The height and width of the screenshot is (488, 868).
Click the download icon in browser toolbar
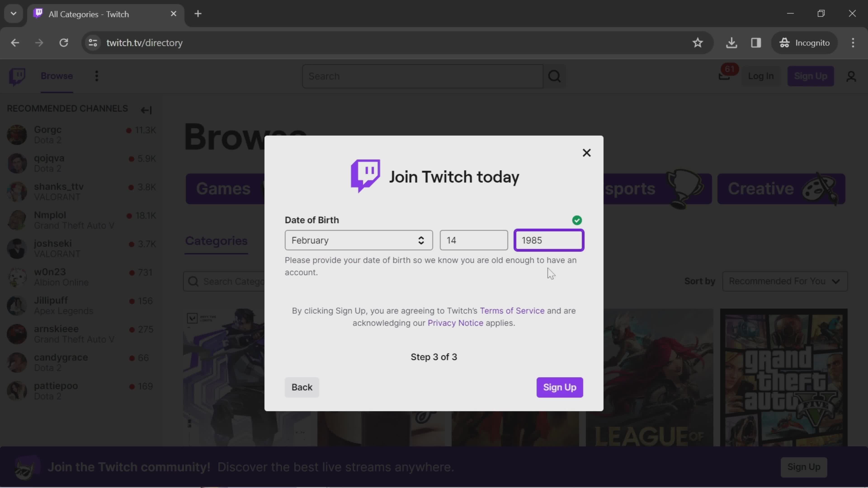click(x=732, y=42)
